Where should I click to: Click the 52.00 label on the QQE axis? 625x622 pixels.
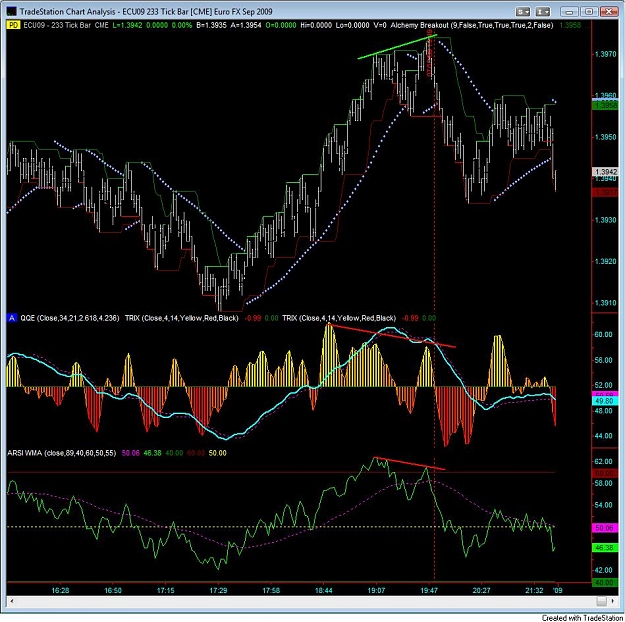603,385
